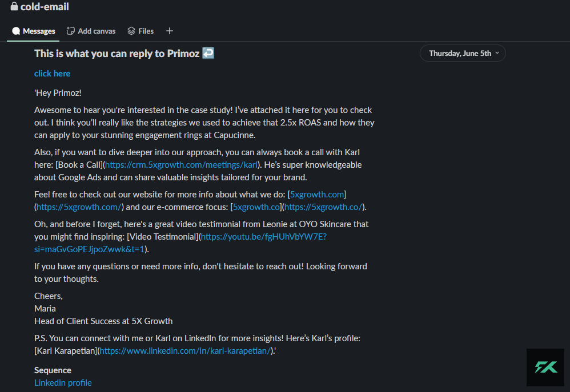The height and width of the screenshot is (392, 570).
Task: Open the Thursday, June 5th date dropdown
Action: pyautogui.click(x=463, y=54)
